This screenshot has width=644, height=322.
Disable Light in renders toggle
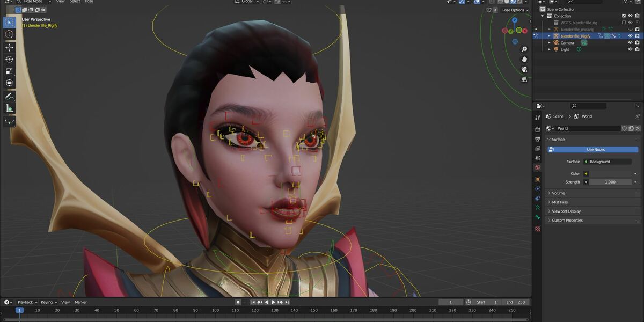tap(638, 49)
